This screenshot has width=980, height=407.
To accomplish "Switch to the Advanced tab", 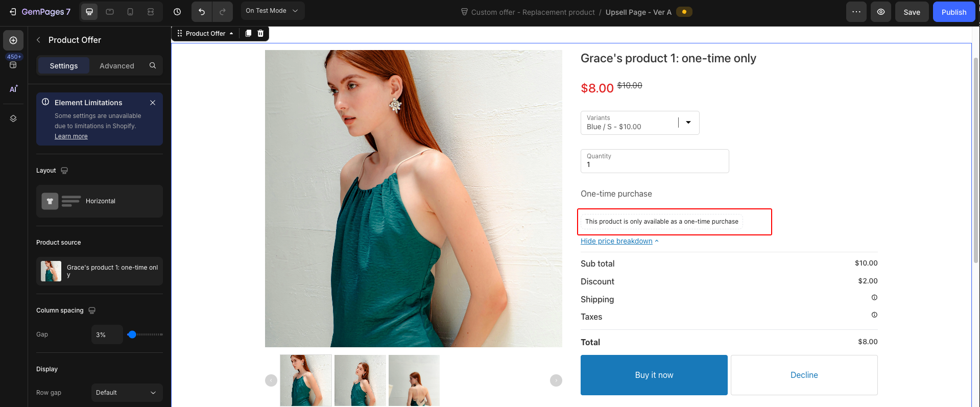I will pos(117,65).
